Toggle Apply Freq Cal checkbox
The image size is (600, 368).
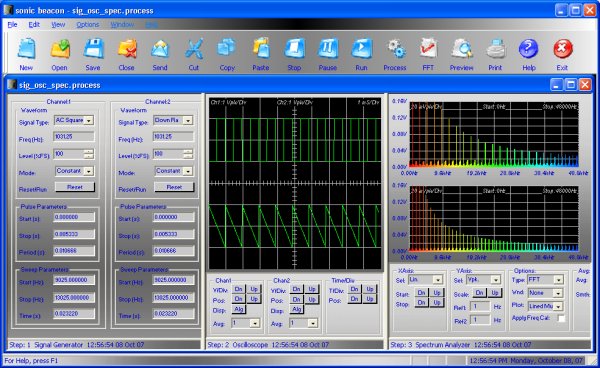click(x=561, y=318)
